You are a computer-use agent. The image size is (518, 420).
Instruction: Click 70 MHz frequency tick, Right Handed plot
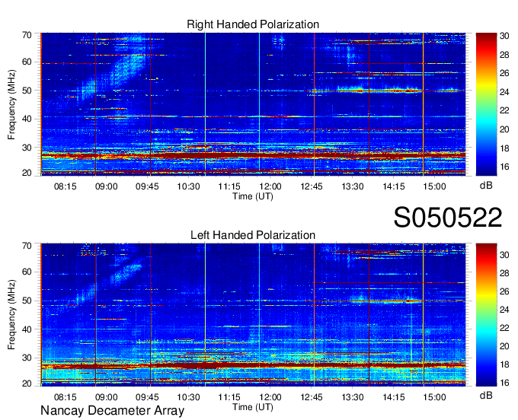(27, 35)
